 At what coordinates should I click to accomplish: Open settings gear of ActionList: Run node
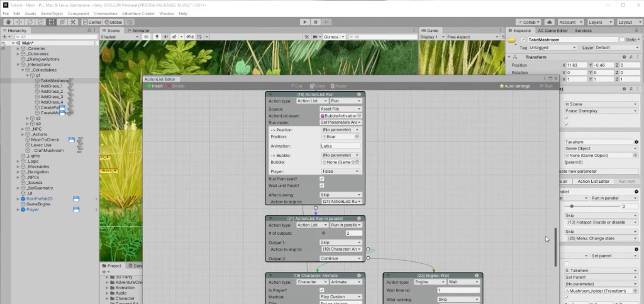coord(359,94)
